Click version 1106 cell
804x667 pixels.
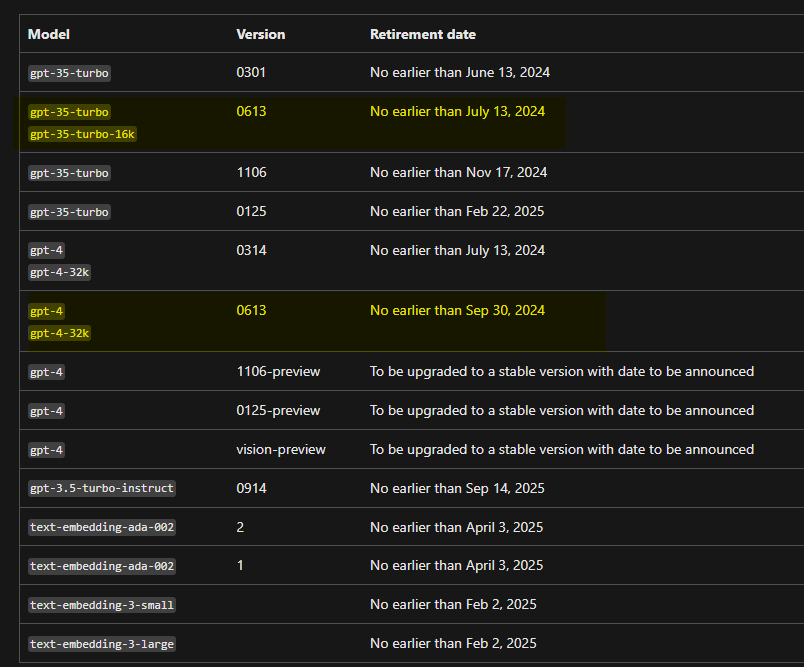(251, 172)
